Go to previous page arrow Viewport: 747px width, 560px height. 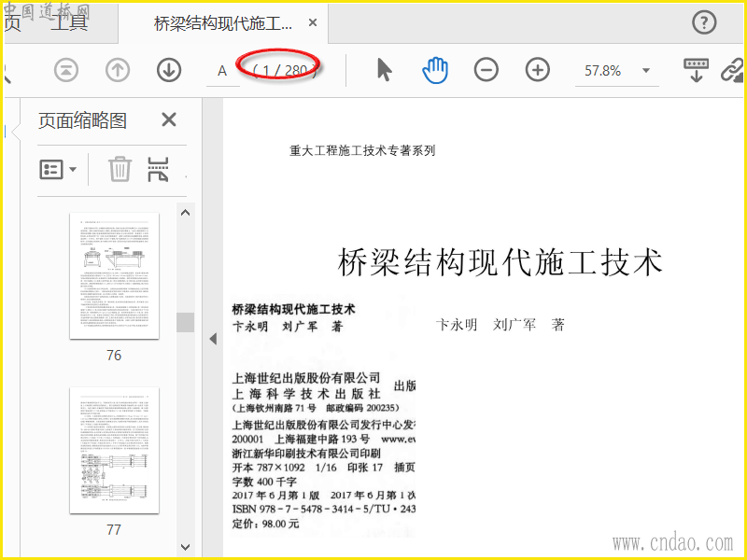(118, 71)
